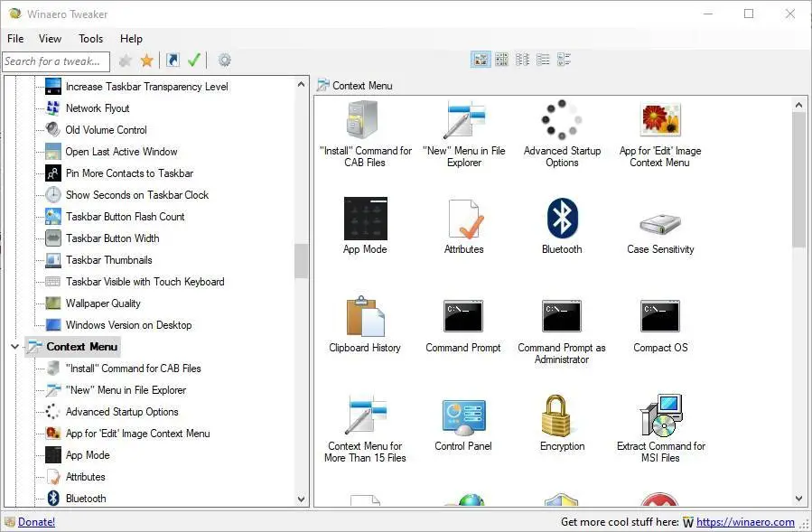Open the Attributes checkmark icon in right pane
This screenshot has height=532, width=812.
pos(464,219)
